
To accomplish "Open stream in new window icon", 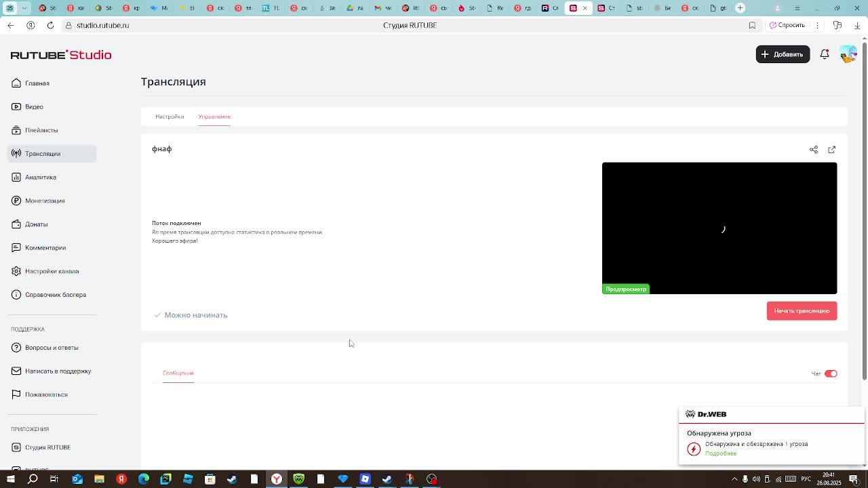I will pyautogui.click(x=832, y=150).
